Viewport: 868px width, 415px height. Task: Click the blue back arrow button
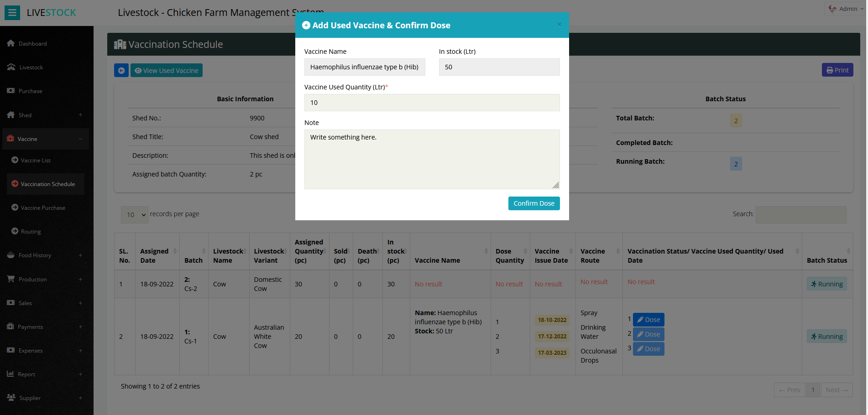pos(121,70)
